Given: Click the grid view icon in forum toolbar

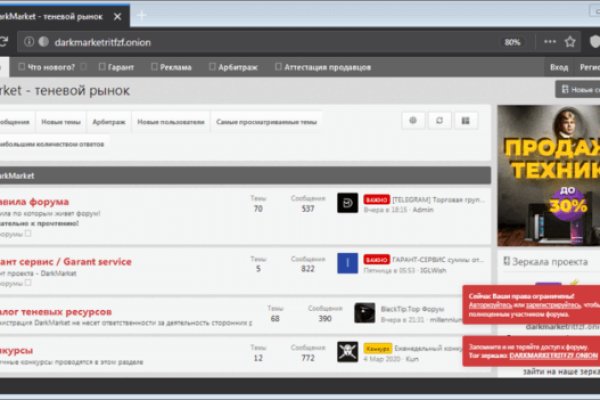Looking at the screenshot, I should pos(465,120).
